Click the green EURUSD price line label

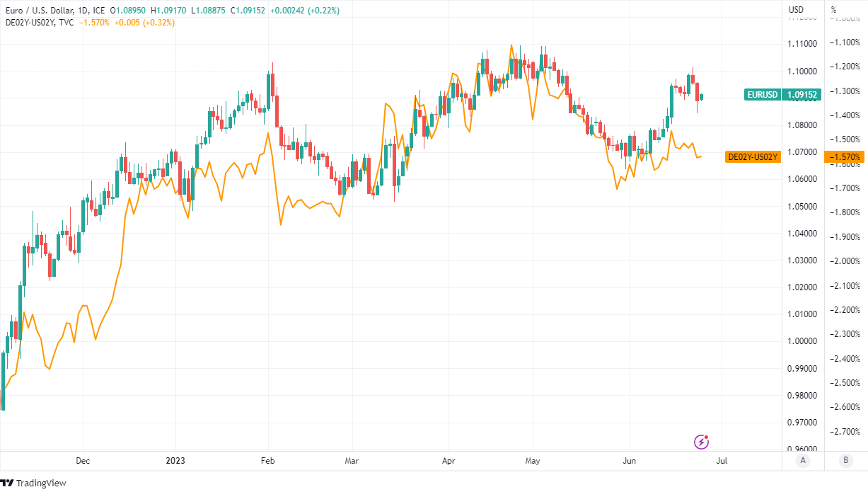coord(762,95)
